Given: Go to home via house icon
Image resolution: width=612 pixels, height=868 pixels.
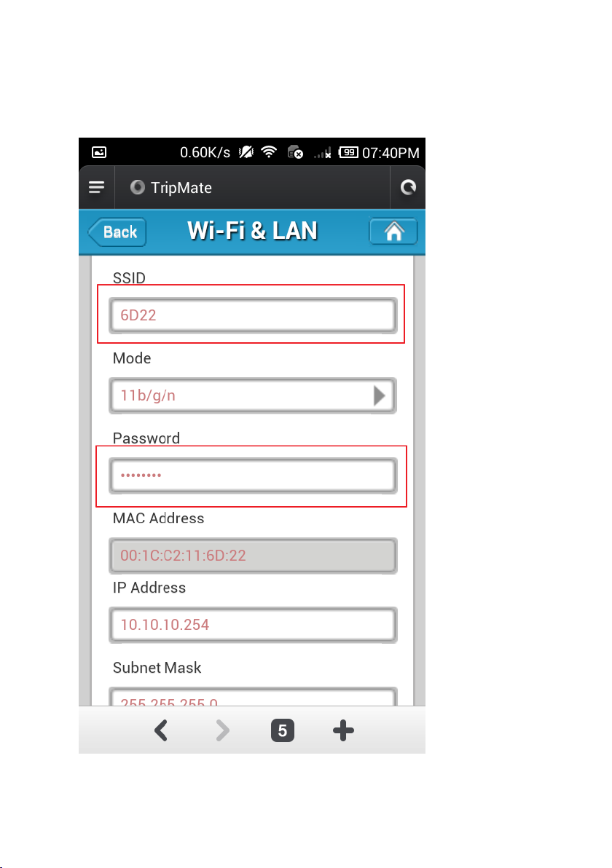Looking at the screenshot, I should point(393,232).
